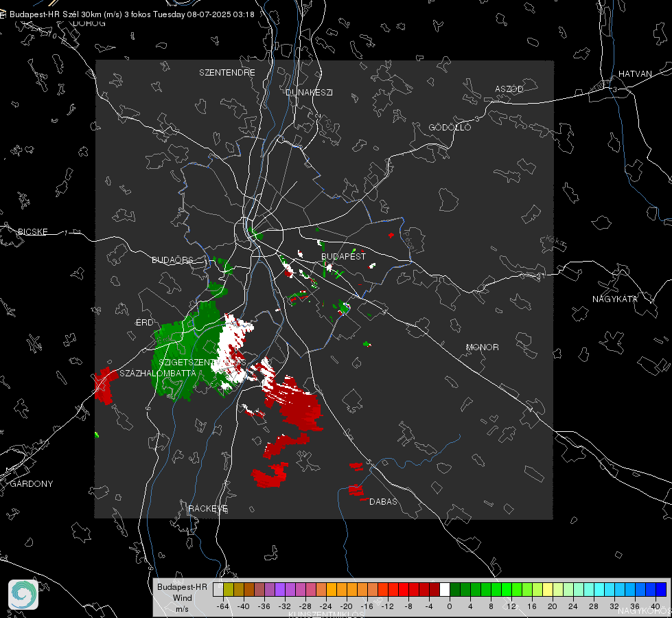
Task: Click the -36 legend scale value
Action: click(x=264, y=606)
